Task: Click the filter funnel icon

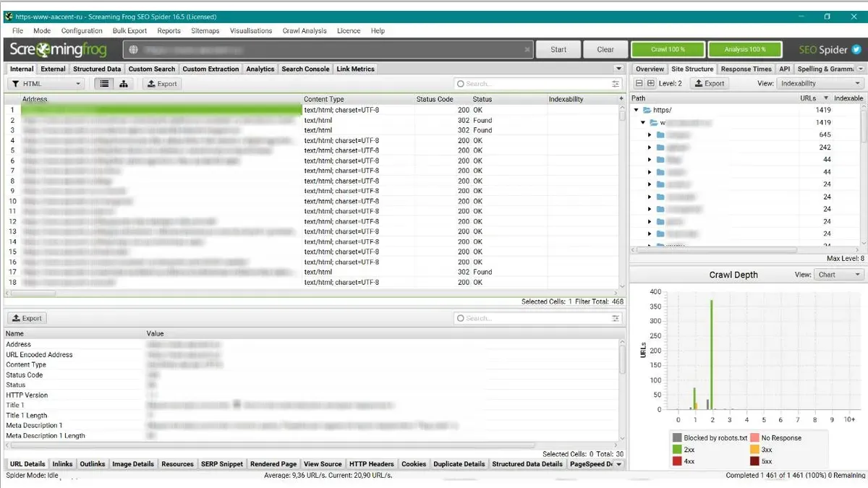Action: tap(17, 84)
